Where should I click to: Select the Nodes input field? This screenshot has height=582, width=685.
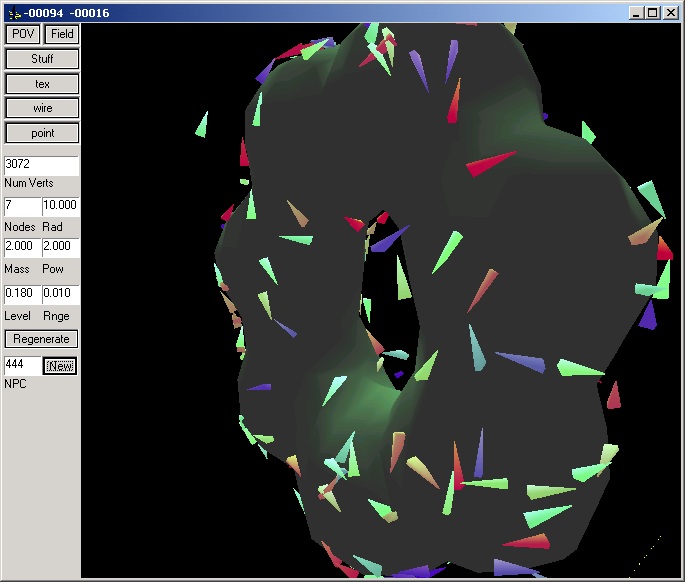[22, 206]
